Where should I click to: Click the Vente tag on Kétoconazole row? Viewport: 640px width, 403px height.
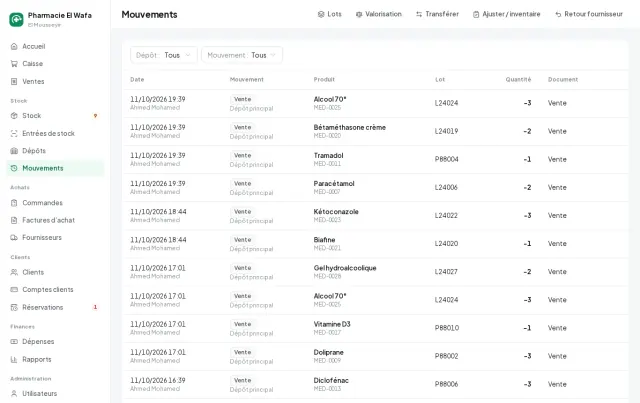242,212
